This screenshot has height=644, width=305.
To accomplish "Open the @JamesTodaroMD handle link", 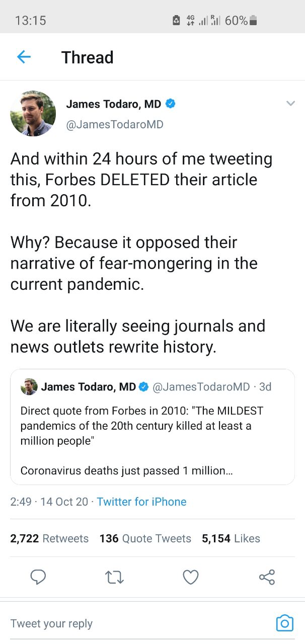I will pos(115,124).
